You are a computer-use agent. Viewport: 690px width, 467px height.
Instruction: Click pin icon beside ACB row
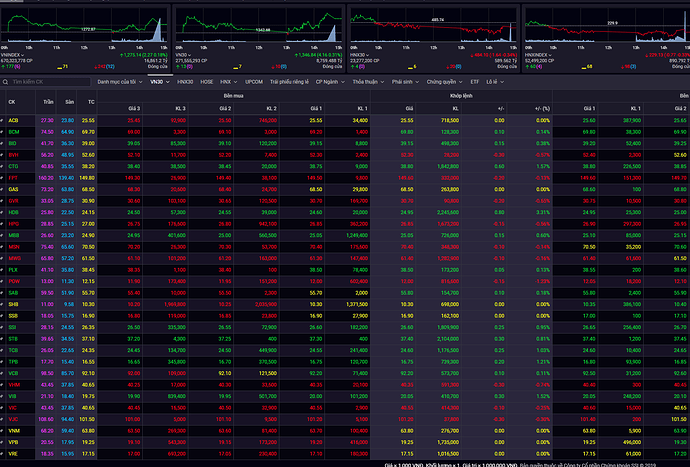pos(2,120)
